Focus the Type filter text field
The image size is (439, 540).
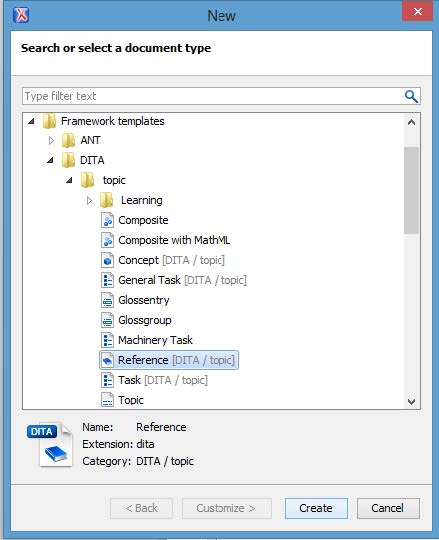212,96
